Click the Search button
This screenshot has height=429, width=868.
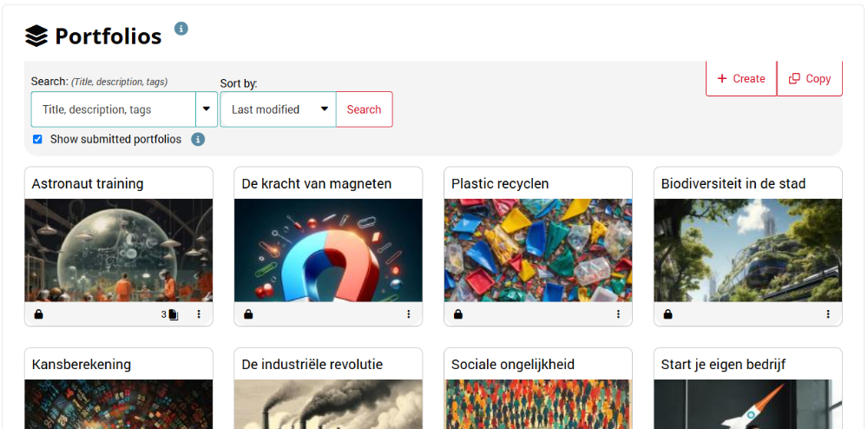pos(365,109)
